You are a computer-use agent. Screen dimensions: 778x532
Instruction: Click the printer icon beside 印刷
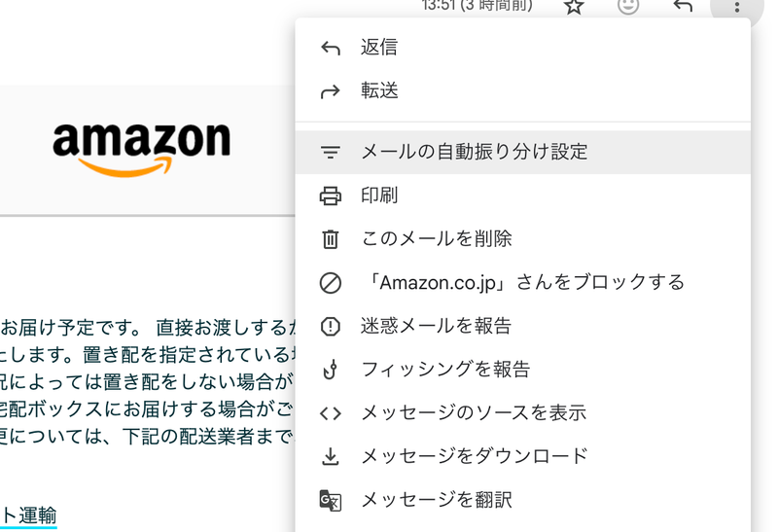coord(331,195)
